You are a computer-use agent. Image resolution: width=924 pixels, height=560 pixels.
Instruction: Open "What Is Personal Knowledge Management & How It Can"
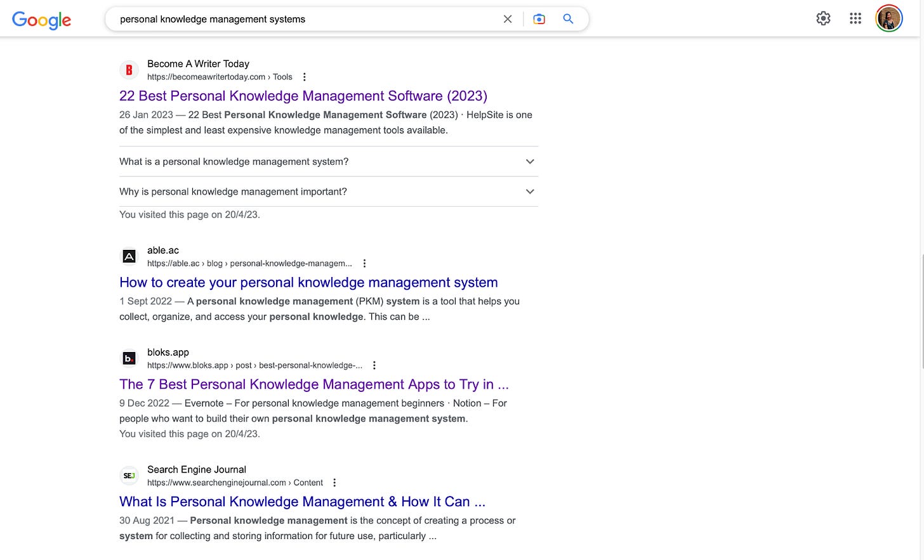(x=302, y=502)
